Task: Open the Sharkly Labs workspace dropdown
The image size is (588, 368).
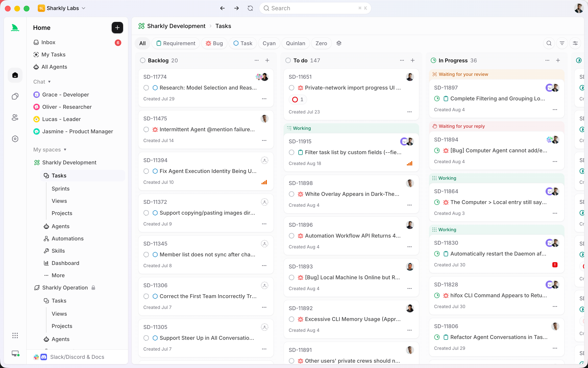Action: click(62, 8)
